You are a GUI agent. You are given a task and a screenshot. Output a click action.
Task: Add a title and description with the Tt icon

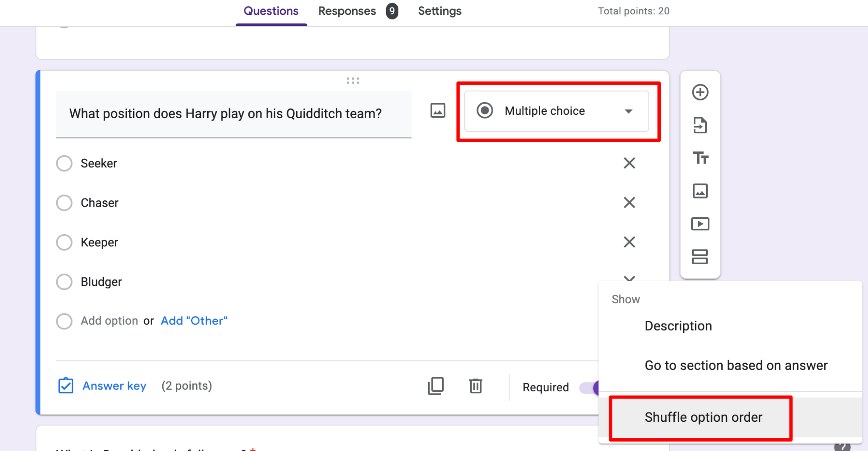click(x=700, y=158)
